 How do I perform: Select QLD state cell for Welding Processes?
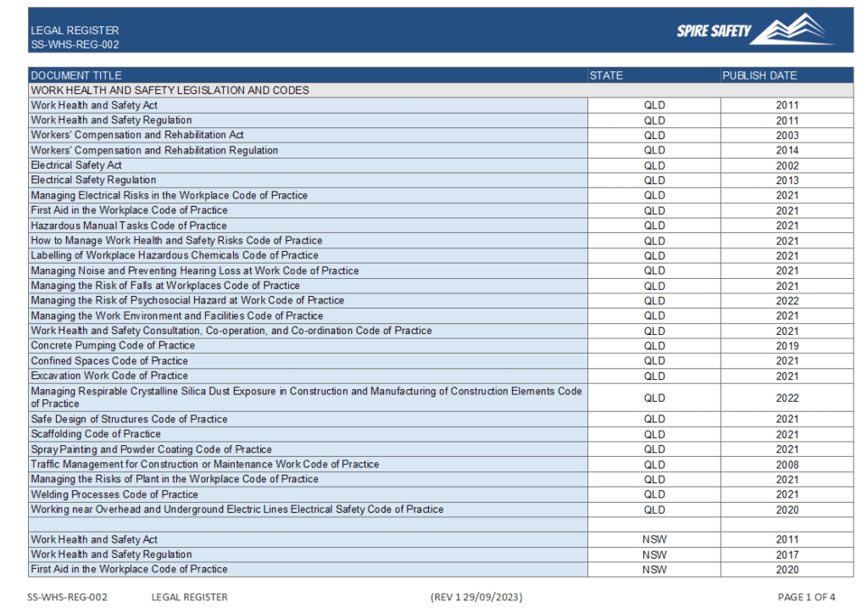coord(654,494)
